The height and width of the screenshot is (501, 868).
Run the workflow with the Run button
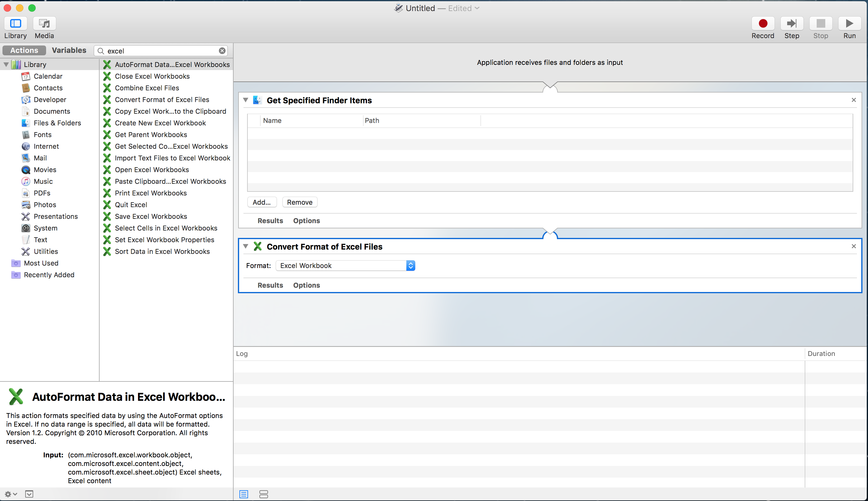[x=850, y=23]
